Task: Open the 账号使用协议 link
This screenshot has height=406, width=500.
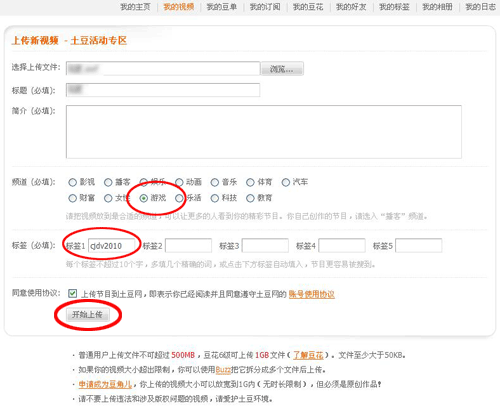Action: pyautogui.click(x=311, y=294)
